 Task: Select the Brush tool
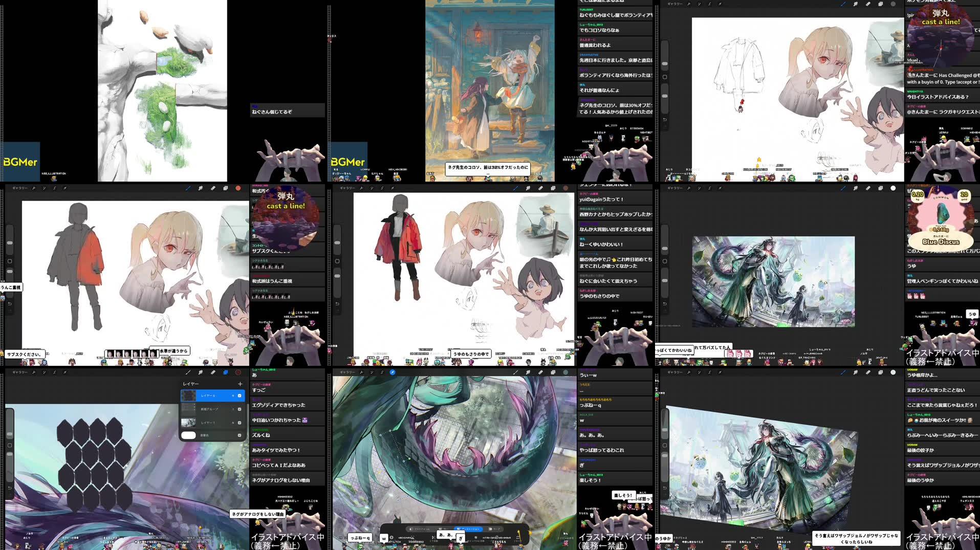point(188,372)
